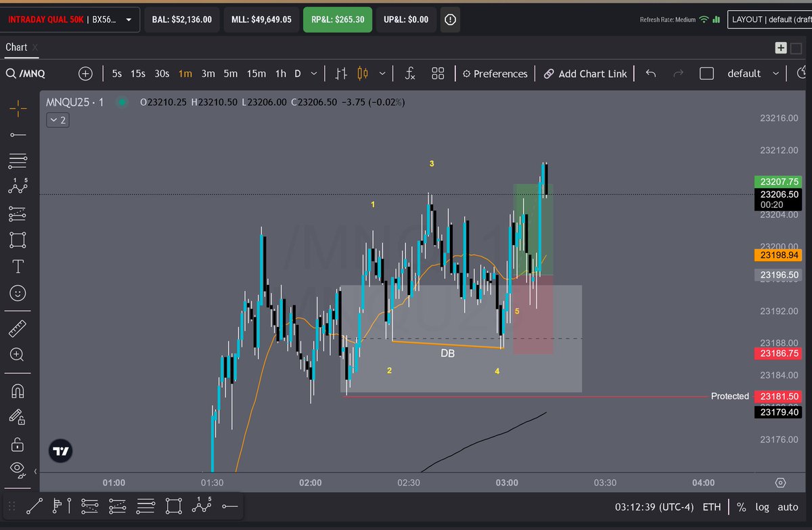Click the add symbol plus circle icon

(85, 73)
